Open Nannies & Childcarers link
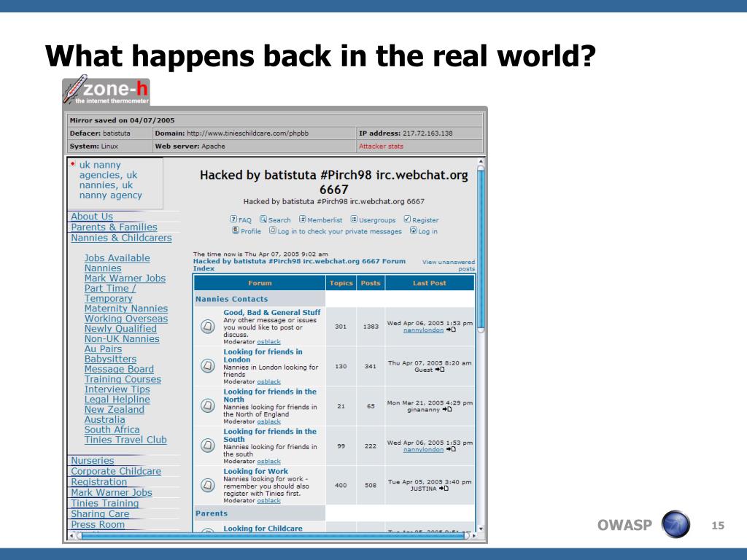747x560 pixels. click(x=122, y=238)
